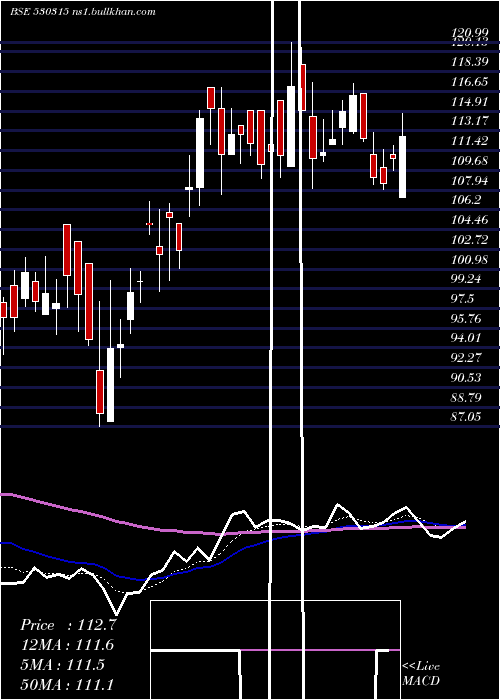Click the 106.2 price axis label

point(466,200)
